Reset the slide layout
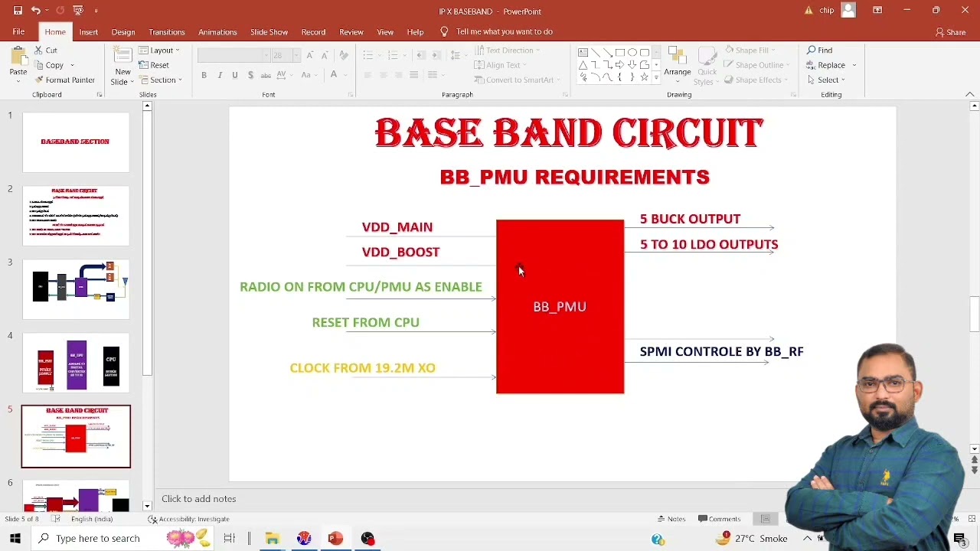The height and width of the screenshot is (551, 980). click(154, 65)
